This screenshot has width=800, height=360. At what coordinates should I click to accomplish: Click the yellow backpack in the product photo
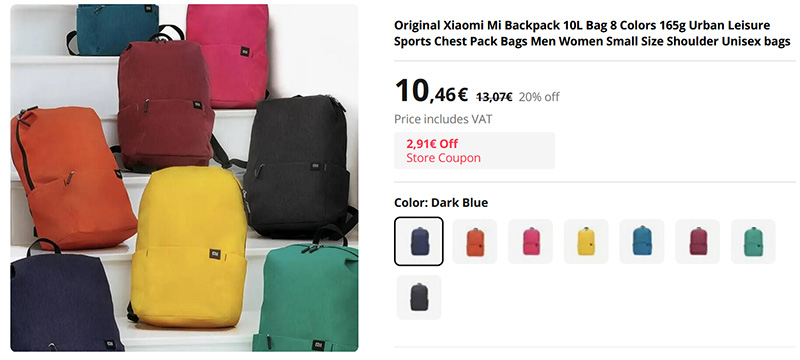[x=189, y=246]
